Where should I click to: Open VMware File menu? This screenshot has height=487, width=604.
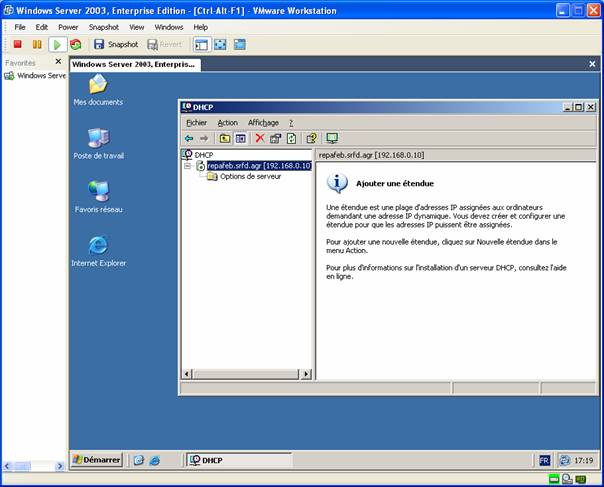[x=20, y=27]
